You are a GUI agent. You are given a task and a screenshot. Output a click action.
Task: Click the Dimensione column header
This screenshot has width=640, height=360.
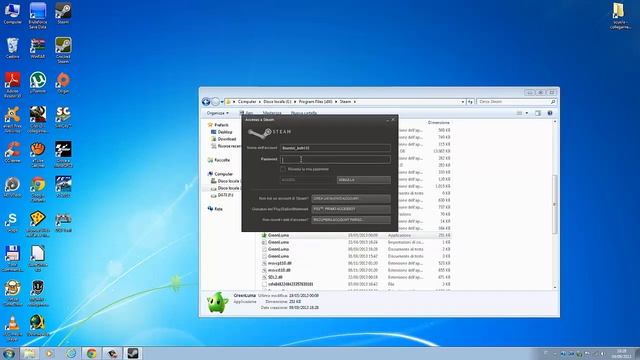[438, 122]
